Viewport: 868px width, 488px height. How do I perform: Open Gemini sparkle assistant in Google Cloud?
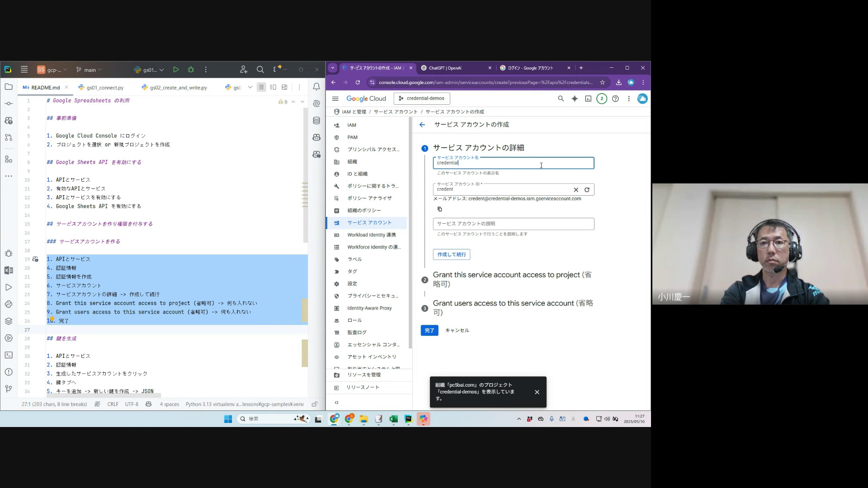tap(574, 99)
